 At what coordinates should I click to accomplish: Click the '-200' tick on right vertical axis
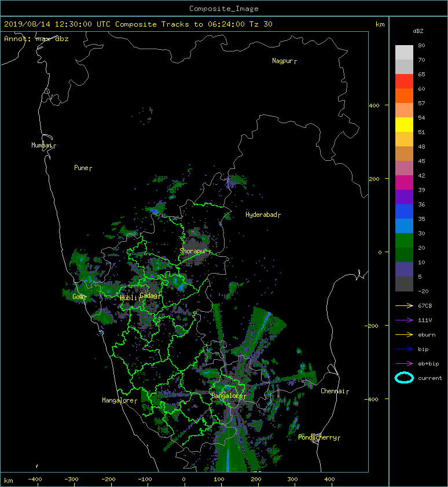[x=372, y=326]
